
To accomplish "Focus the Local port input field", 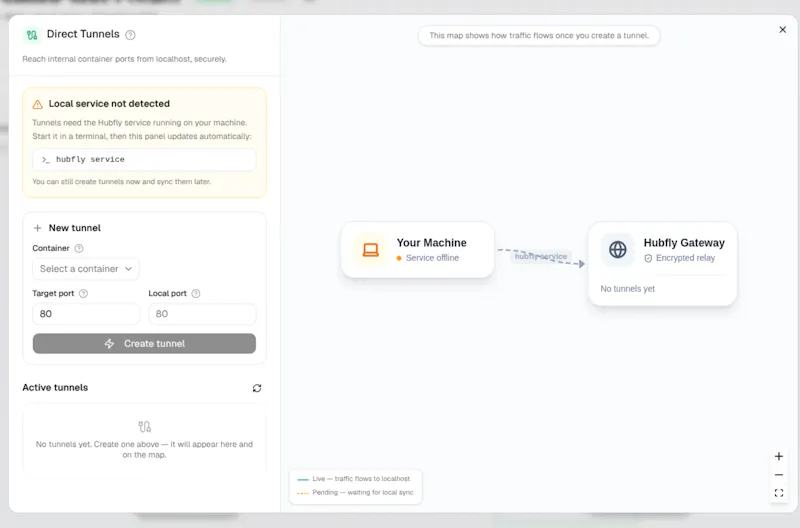I will point(202,314).
